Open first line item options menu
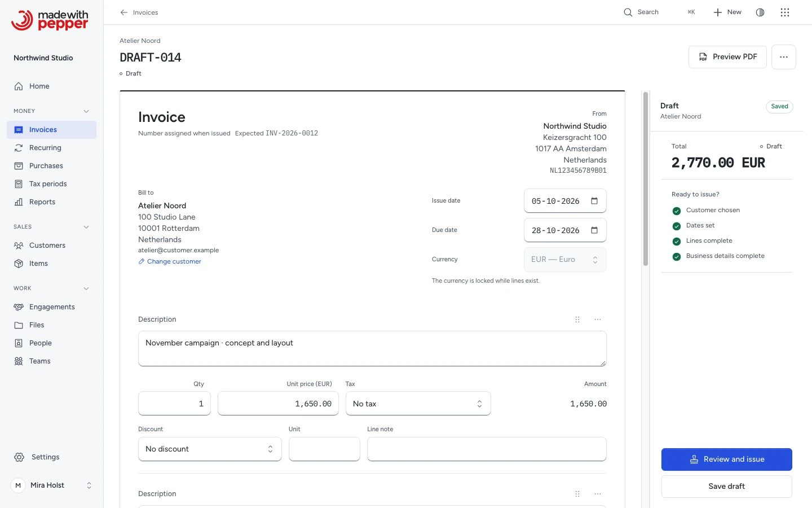 click(598, 319)
